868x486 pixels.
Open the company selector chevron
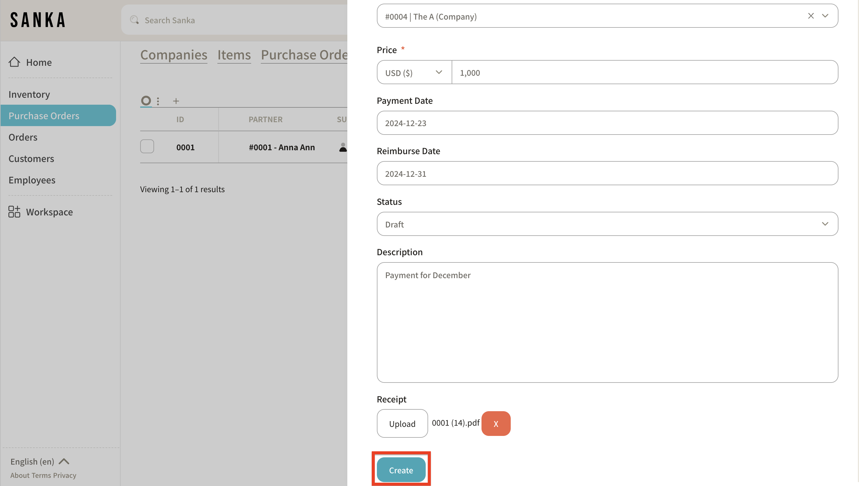point(825,16)
